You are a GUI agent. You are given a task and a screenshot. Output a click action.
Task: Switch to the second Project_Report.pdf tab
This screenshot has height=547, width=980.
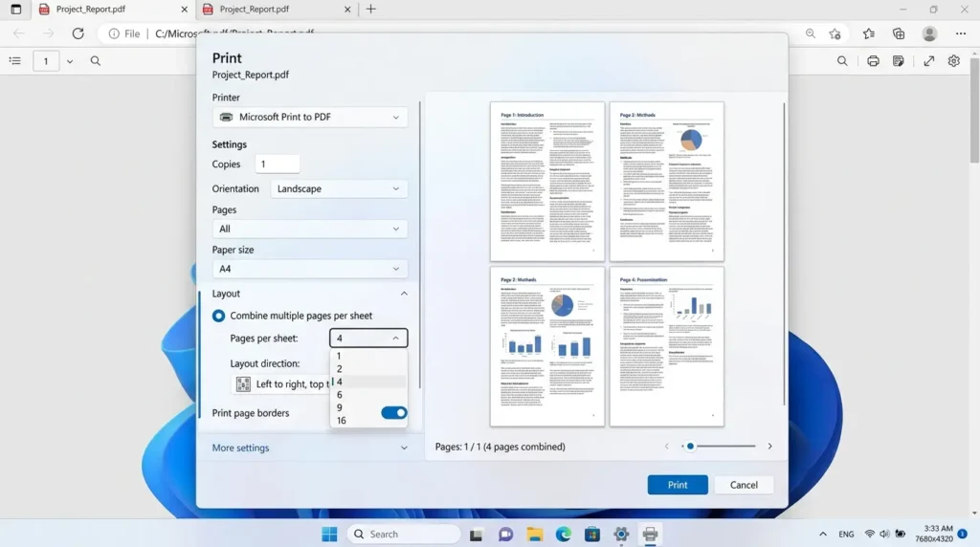(x=277, y=10)
